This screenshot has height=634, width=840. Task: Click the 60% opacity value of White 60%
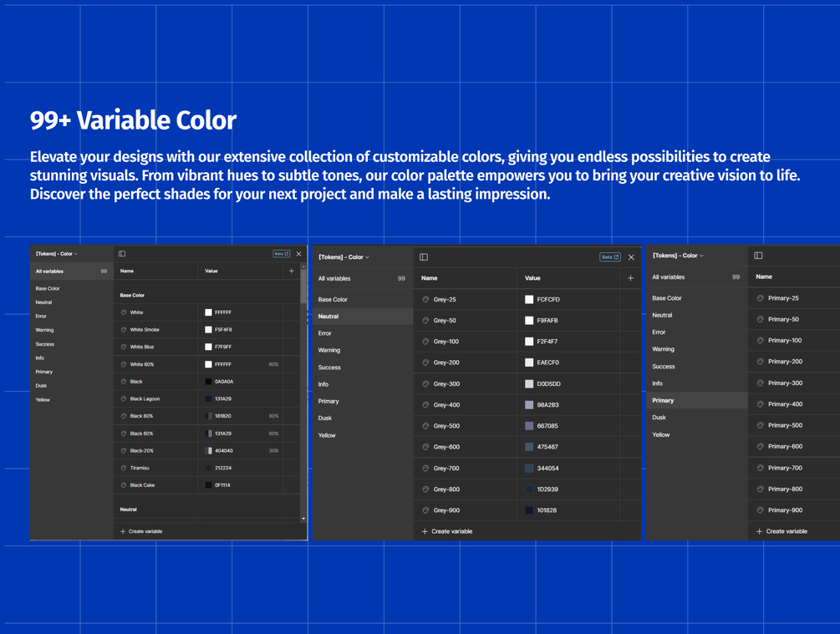pyautogui.click(x=274, y=364)
